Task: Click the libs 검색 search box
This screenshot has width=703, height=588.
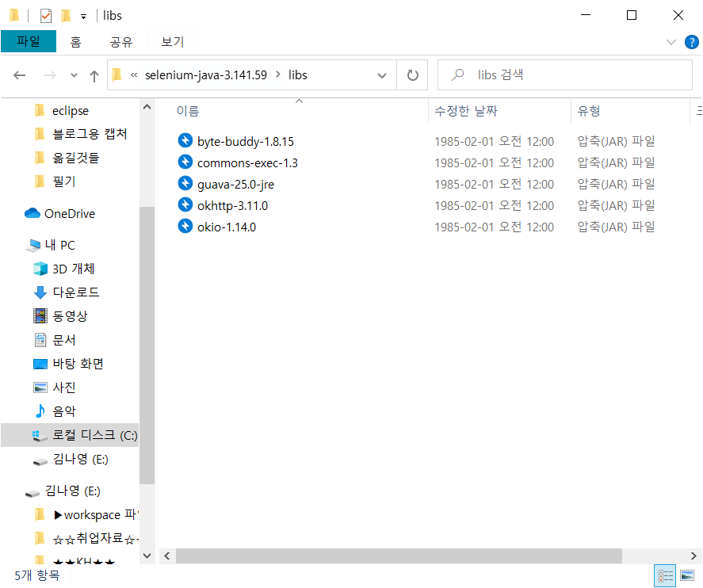Action: click(x=565, y=74)
